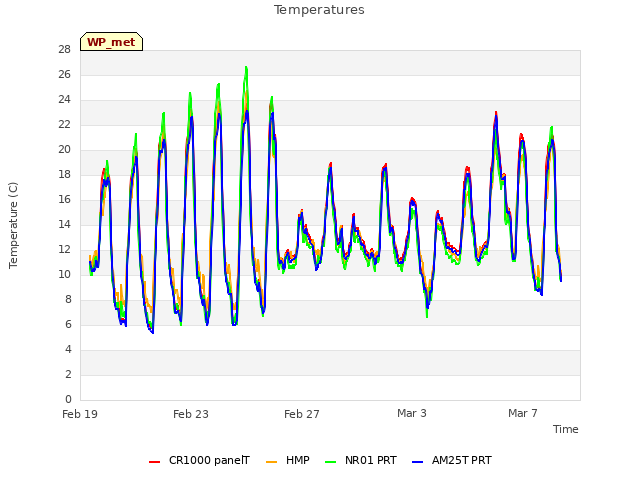Click the Feb 27 x-axis label
The width and height of the screenshot is (640, 480).
click(x=302, y=414)
